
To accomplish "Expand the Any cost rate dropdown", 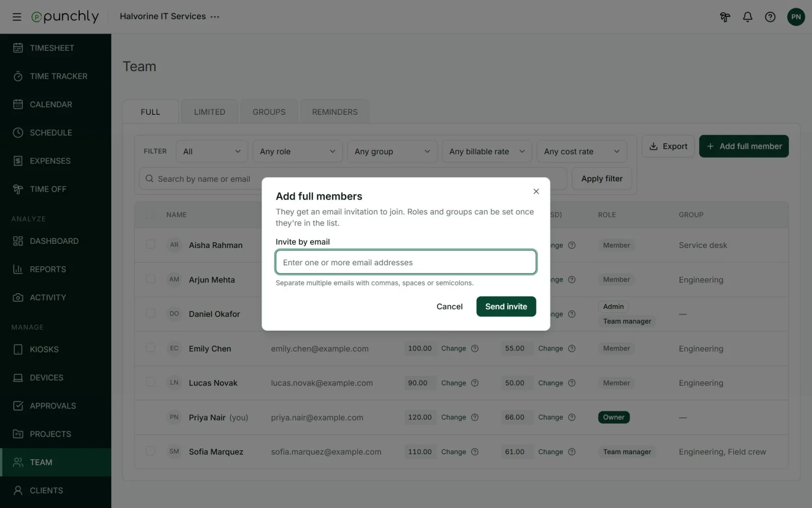I will (x=582, y=151).
